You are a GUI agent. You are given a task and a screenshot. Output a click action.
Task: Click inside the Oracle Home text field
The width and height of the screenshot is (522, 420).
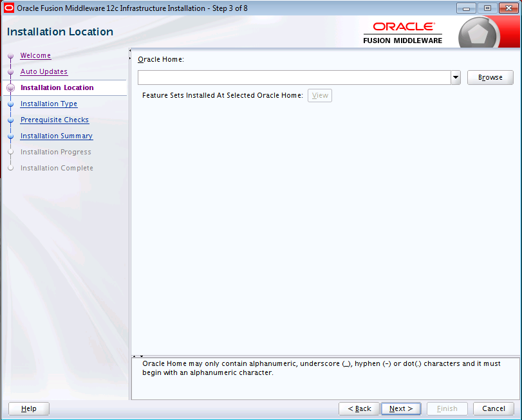tap(294, 77)
